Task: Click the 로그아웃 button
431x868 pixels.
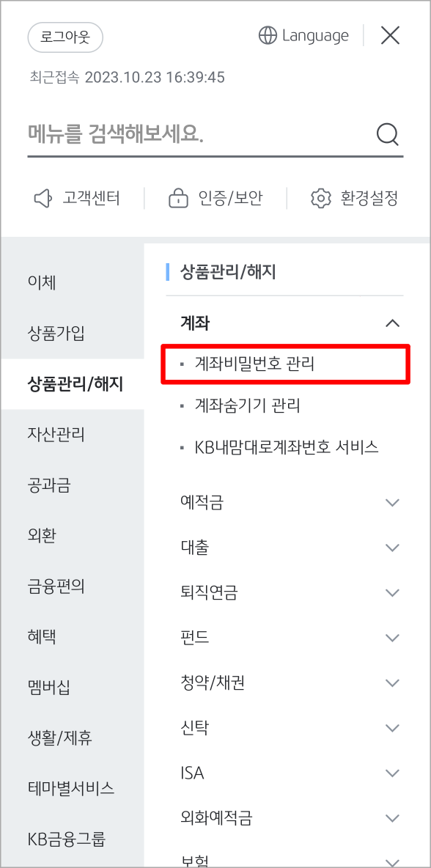Action: [65, 35]
